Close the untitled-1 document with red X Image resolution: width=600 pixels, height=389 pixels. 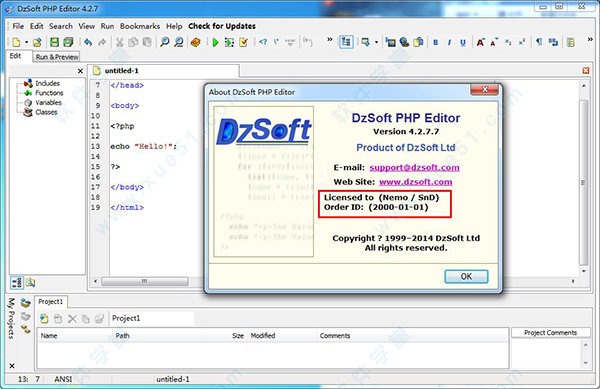click(585, 70)
